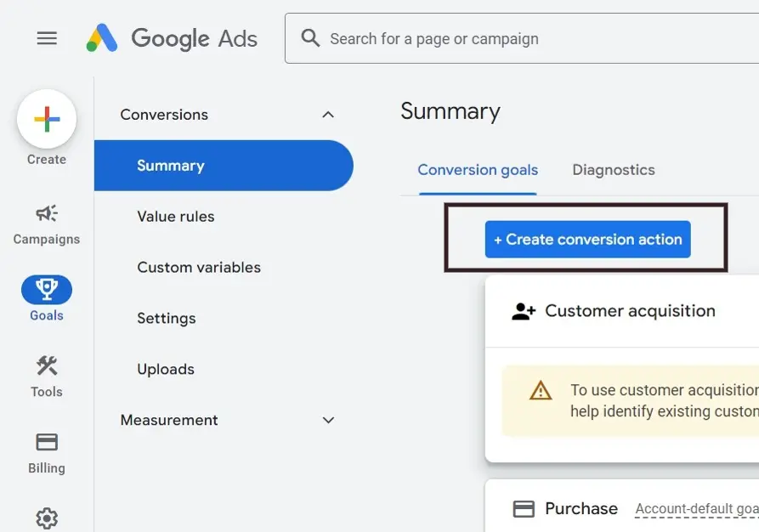
Task: Open the Uploads page
Action: (x=166, y=369)
